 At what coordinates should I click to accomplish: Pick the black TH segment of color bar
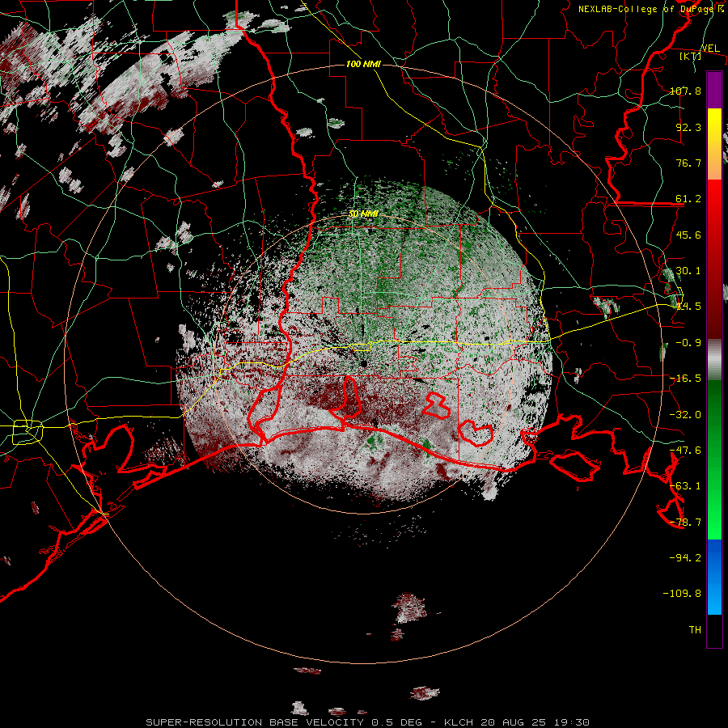click(714, 630)
